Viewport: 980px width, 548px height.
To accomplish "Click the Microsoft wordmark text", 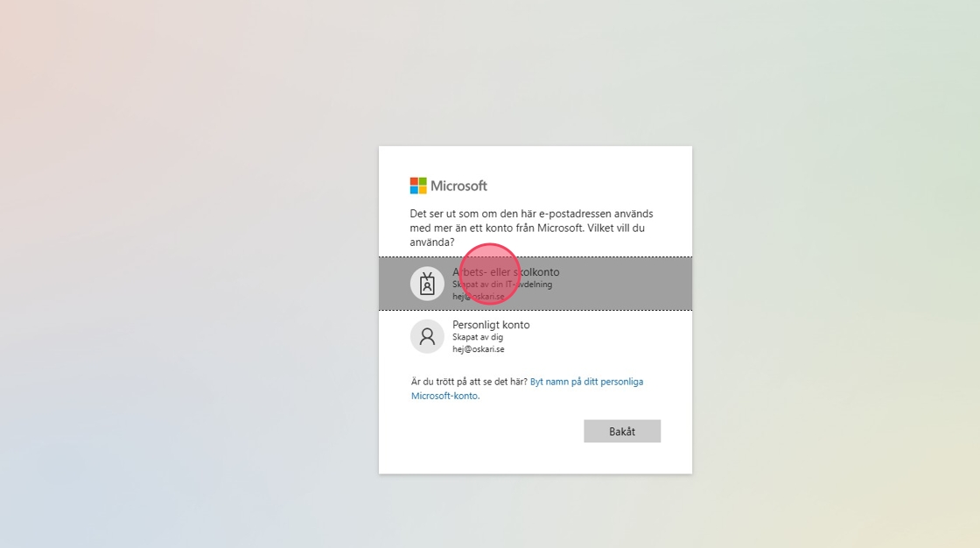I will pyautogui.click(x=458, y=186).
